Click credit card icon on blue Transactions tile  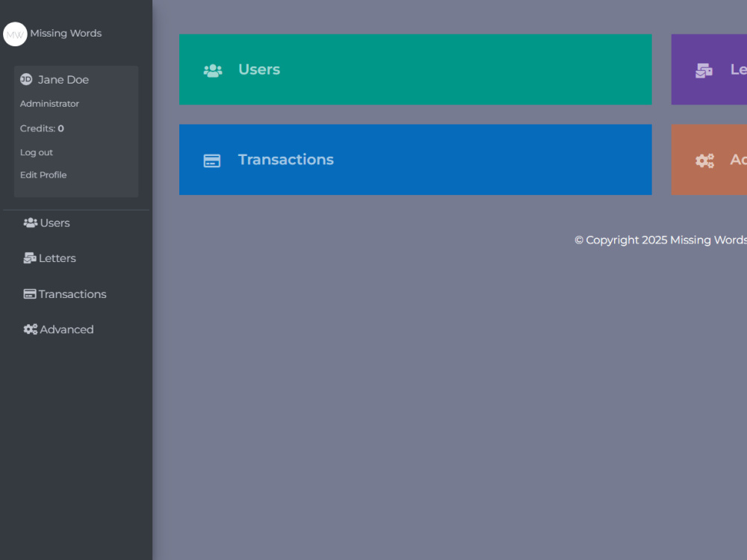(212, 161)
